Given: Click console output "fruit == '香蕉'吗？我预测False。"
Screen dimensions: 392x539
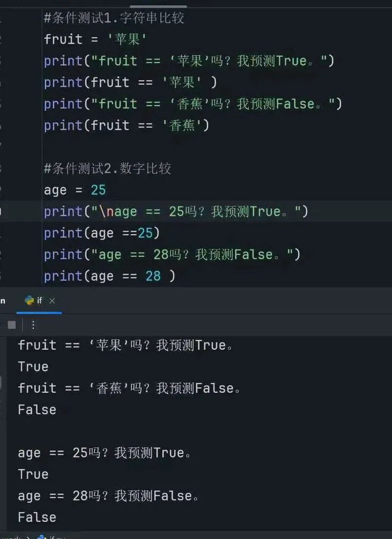Looking at the screenshot, I should click(130, 388).
